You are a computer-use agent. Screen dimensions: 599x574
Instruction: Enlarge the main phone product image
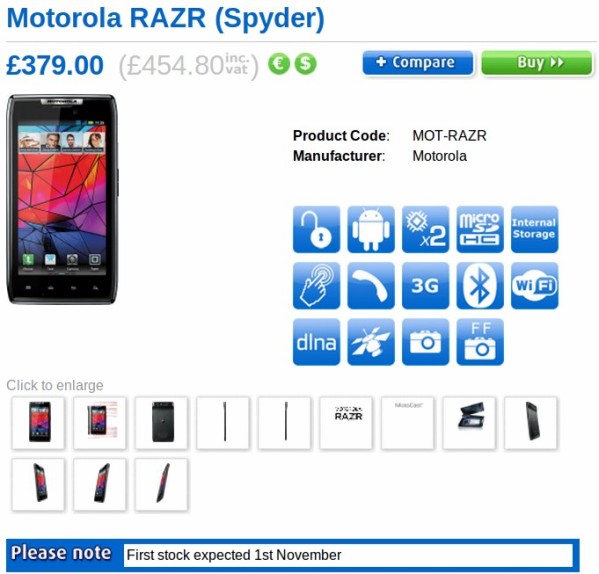[x=62, y=199]
